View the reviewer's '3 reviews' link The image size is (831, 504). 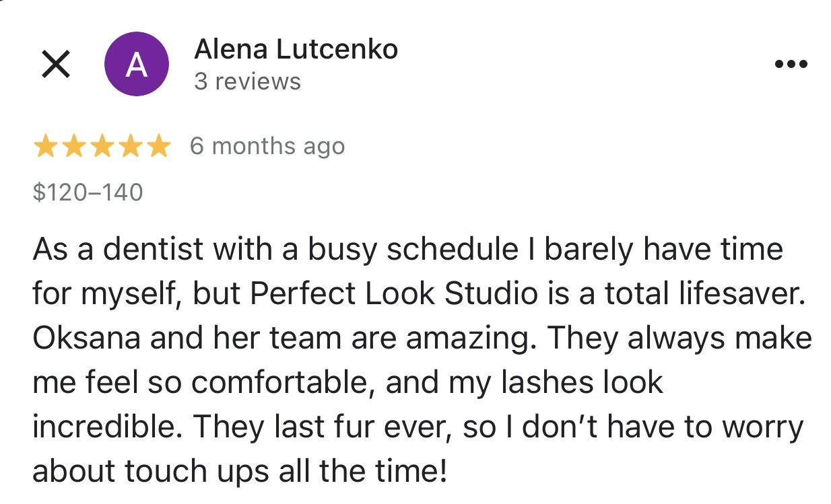247,81
